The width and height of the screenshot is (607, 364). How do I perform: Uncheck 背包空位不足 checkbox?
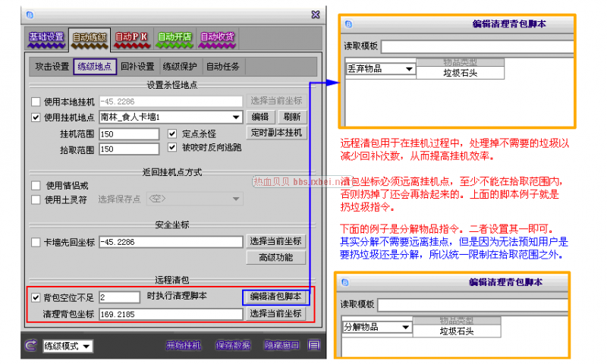point(36,297)
